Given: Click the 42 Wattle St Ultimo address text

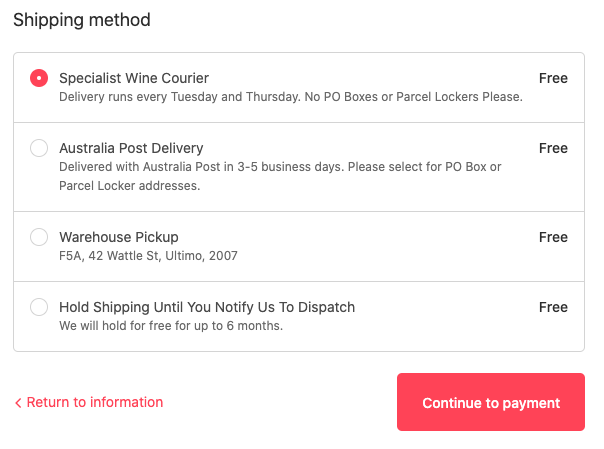Looking at the screenshot, I should coord(148,256).
